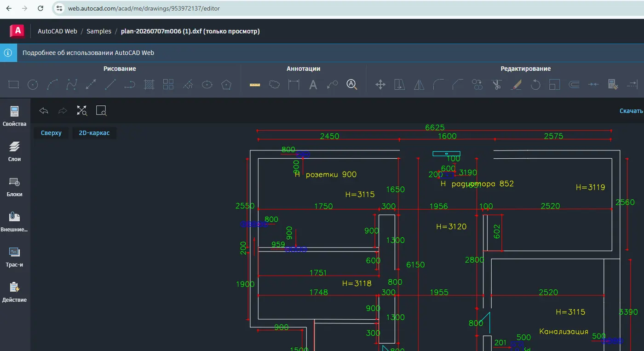
Task: Click the 6625 dimension text
Action: point(435,127)
